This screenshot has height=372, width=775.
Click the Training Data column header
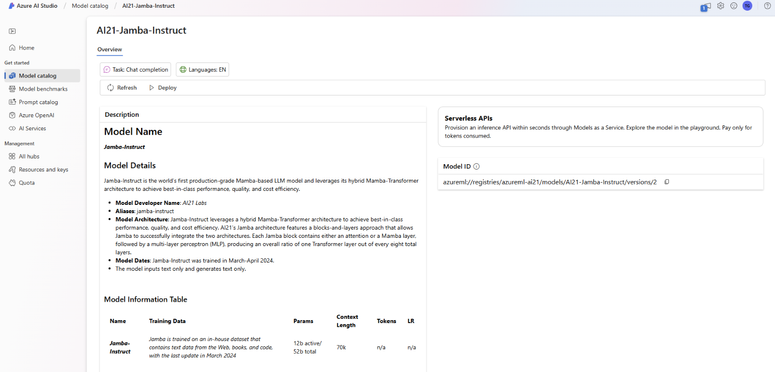(x=167, y=321)
